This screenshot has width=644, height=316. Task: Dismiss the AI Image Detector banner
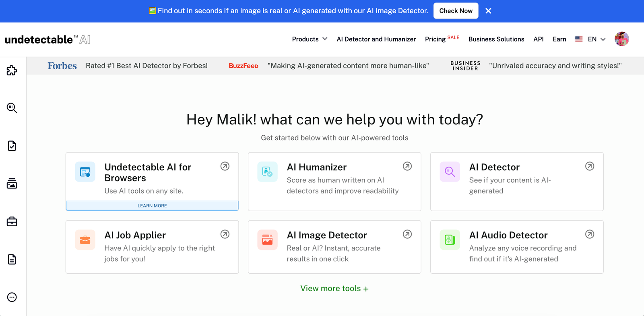pyautogui.click(x=488, y=10)
